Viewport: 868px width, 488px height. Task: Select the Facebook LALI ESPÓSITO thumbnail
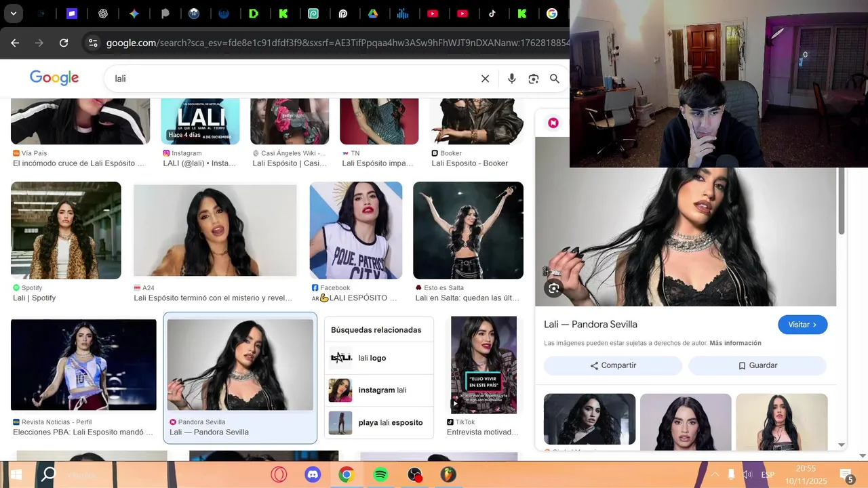point(356,230)
